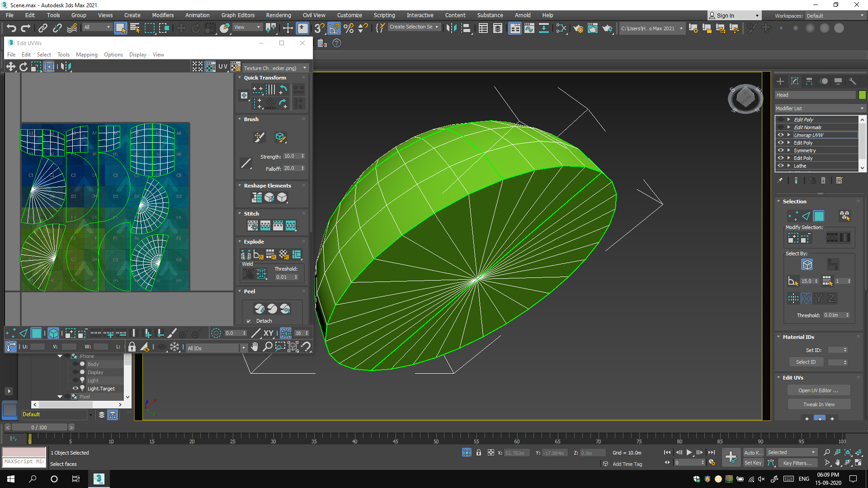The image size is (868, 488).
Task: Click the Key Filters button
Action: (x=797, y=463)
